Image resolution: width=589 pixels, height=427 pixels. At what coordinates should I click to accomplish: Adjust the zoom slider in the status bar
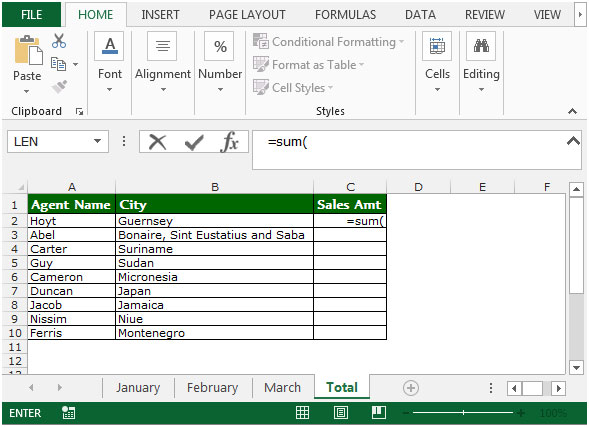pyautogui.click(x=463, y=413)
